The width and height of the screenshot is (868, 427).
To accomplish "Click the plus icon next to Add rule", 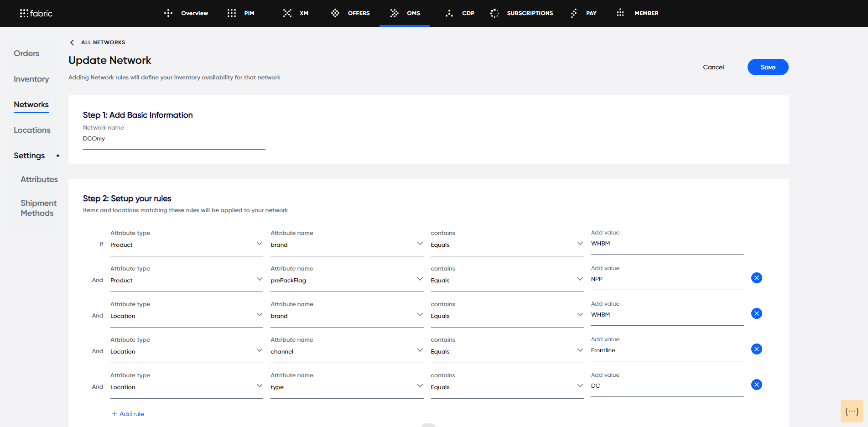I will pos(114,414).
